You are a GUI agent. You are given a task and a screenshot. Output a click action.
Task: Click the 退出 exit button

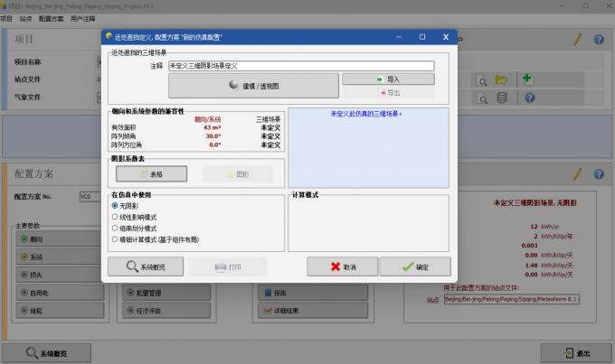click(x=576, y=353)
